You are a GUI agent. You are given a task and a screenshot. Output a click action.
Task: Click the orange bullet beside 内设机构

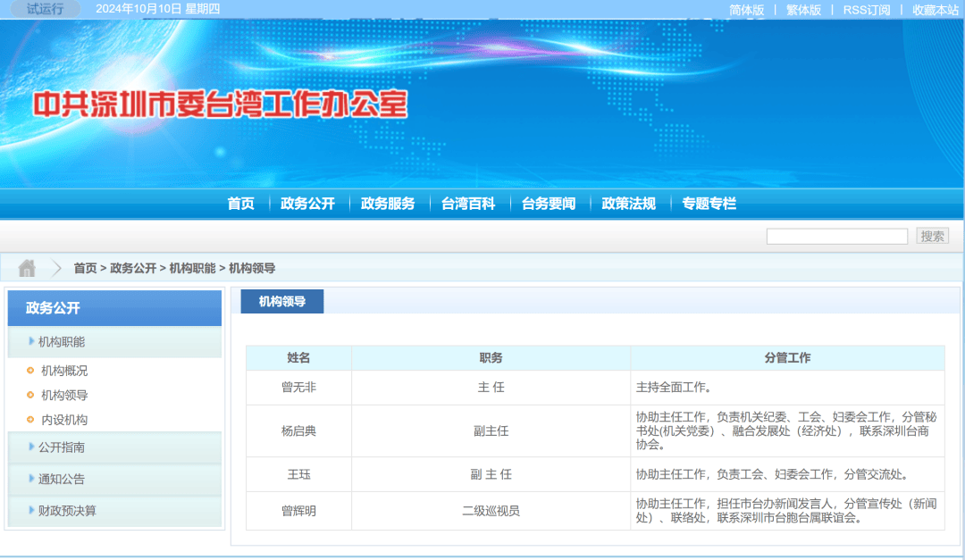point(30,420)
